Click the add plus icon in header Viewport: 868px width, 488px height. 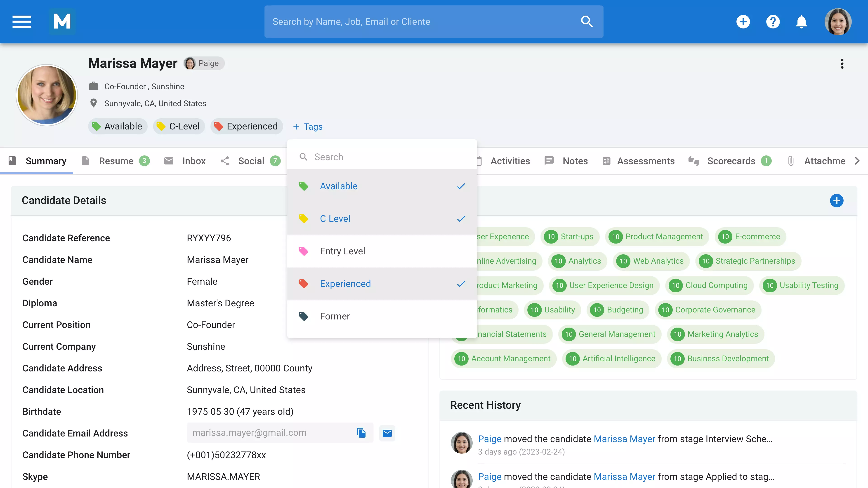743,22
